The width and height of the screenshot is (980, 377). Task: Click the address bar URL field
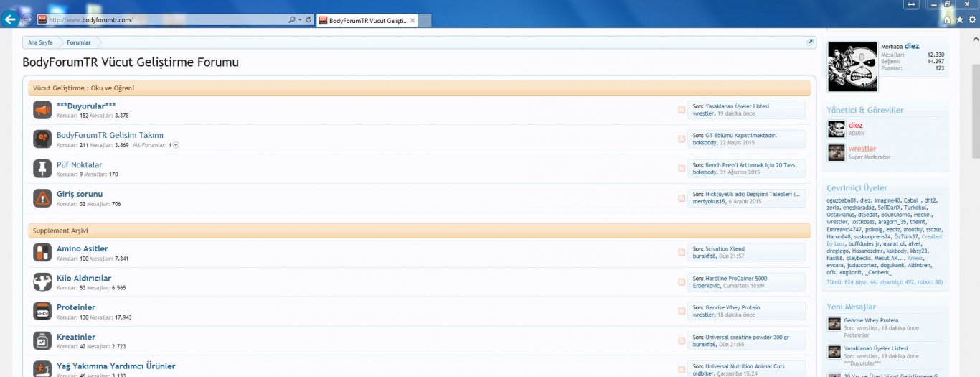tap(167, 19)
